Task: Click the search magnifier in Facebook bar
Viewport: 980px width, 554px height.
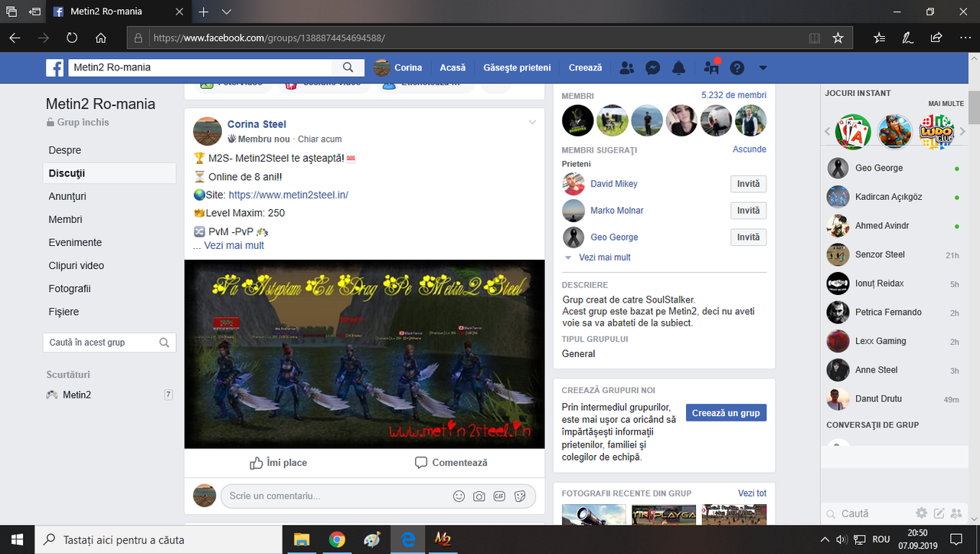Action: [x=348, y=67]
